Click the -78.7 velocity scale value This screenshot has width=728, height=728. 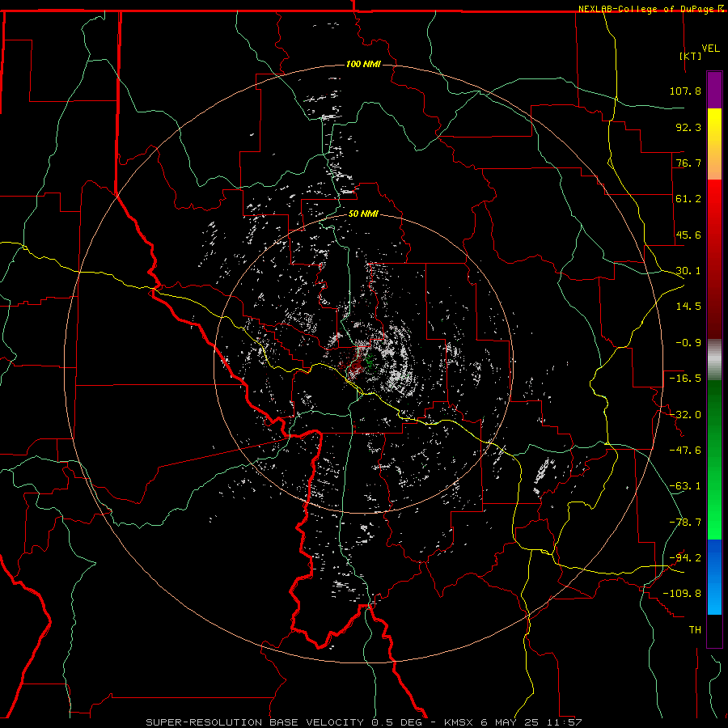(685, 523)
